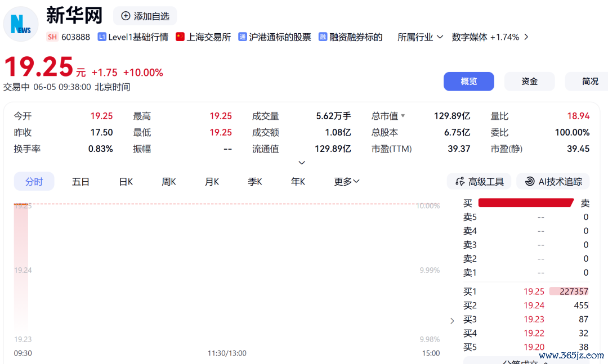Click the 市盈(TTM) value 39.37
Viewport: 608px width, 364px height.
[x=459, y=149]
